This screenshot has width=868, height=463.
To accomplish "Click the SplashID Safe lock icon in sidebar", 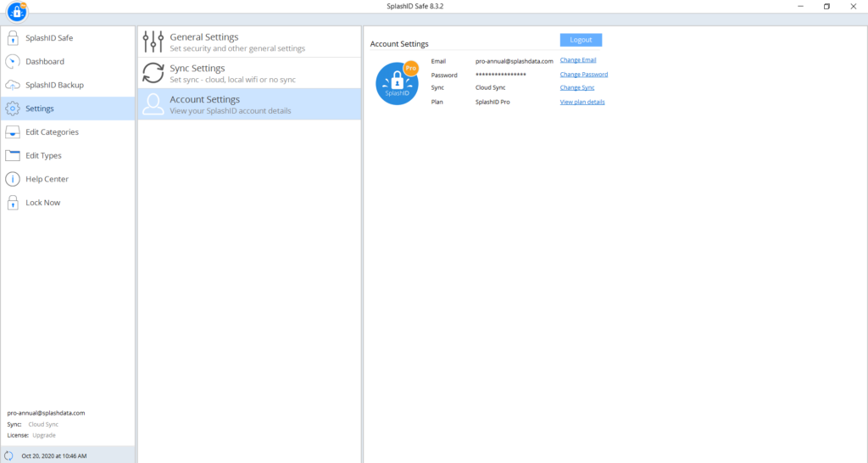I will pyautogui.click(x=13, y=38).
